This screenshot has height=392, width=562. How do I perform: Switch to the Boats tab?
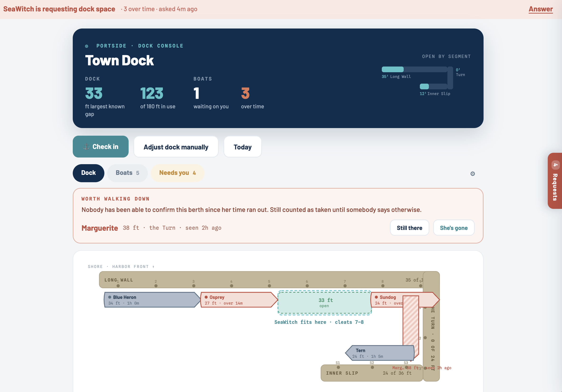[127, 173]
